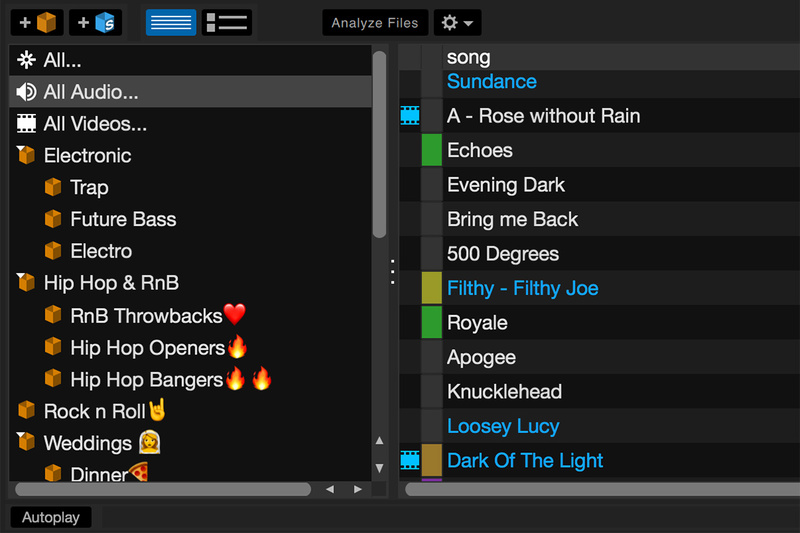This screenshot has width=800, height=533.
Task: Select the Filthy - Filthy Joe track
Action: click(522, 289)
